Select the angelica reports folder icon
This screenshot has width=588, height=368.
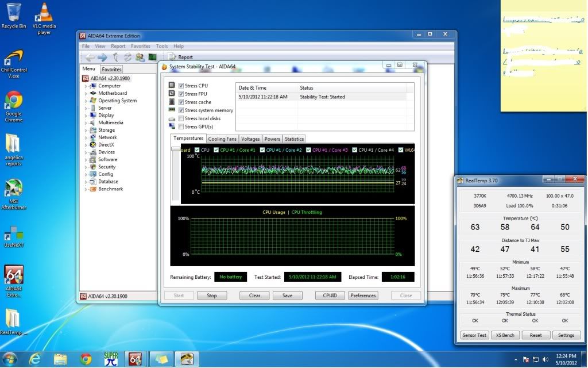click(14, 149)
